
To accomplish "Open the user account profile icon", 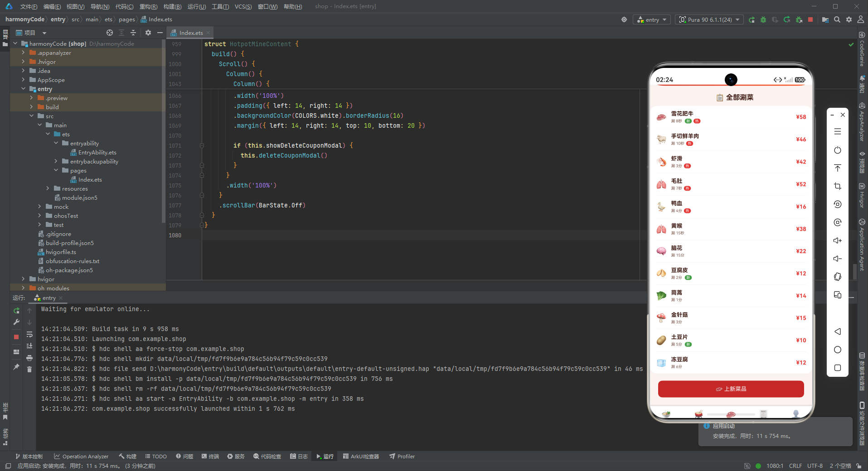I will tap(860, 19).
